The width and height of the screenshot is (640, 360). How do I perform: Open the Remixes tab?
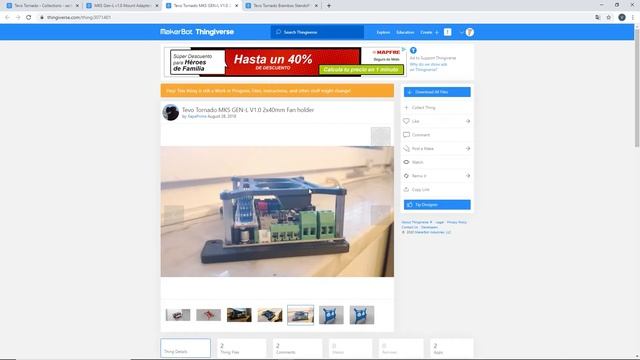click(x=401, y=348)
